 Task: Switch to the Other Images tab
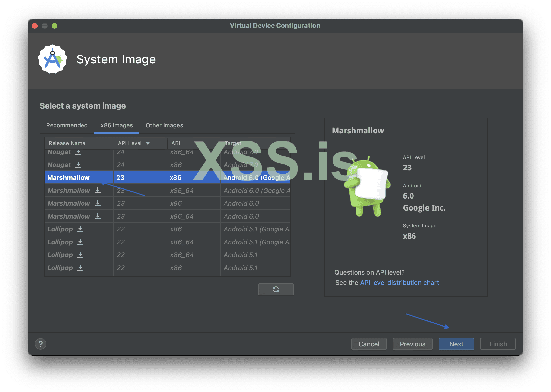[x=164, y=125]
